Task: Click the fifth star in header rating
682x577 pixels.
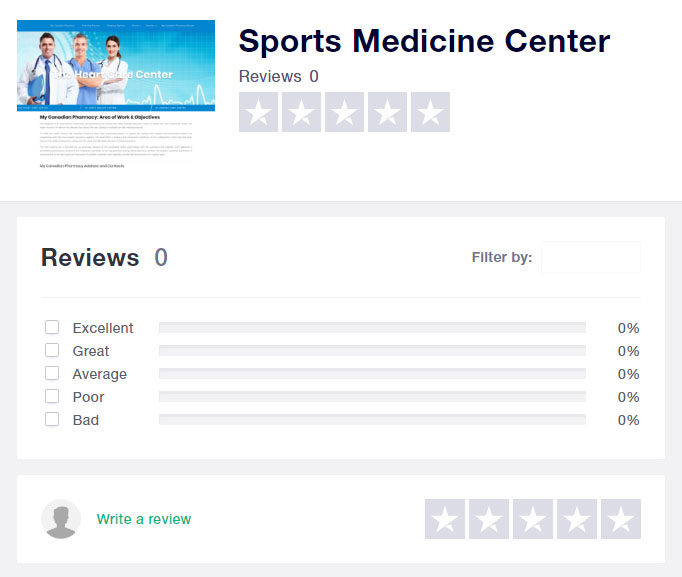Action: pos(430,112)
